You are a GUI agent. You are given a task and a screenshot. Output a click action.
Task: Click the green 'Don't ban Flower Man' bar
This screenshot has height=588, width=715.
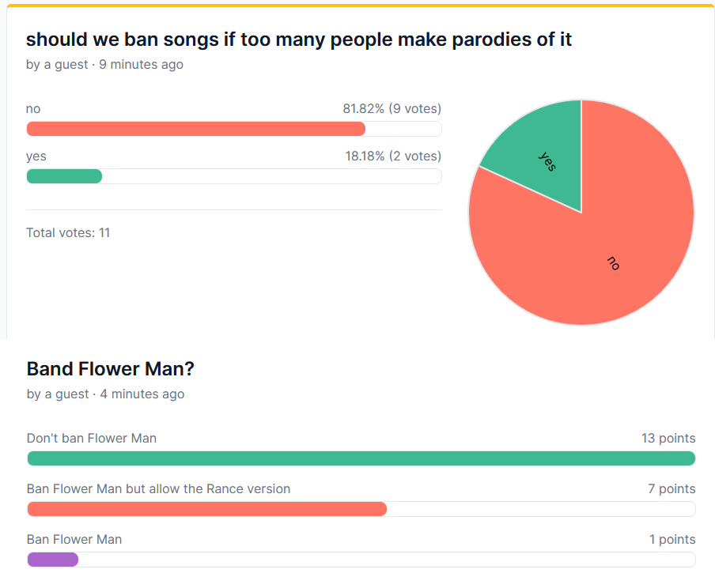click(x=361, y=458)
